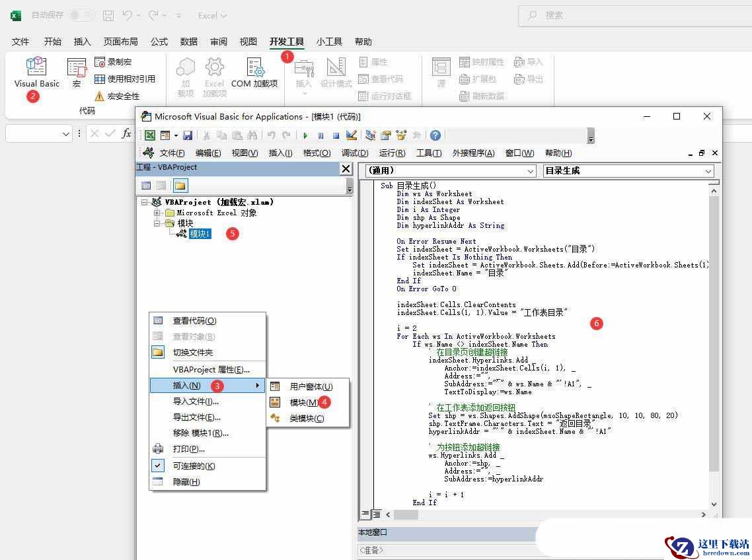Viewport: 752px width, 560px height.
Task: Open Object Browser icon in VBA toolbar
Action: (x=401, y=135)
